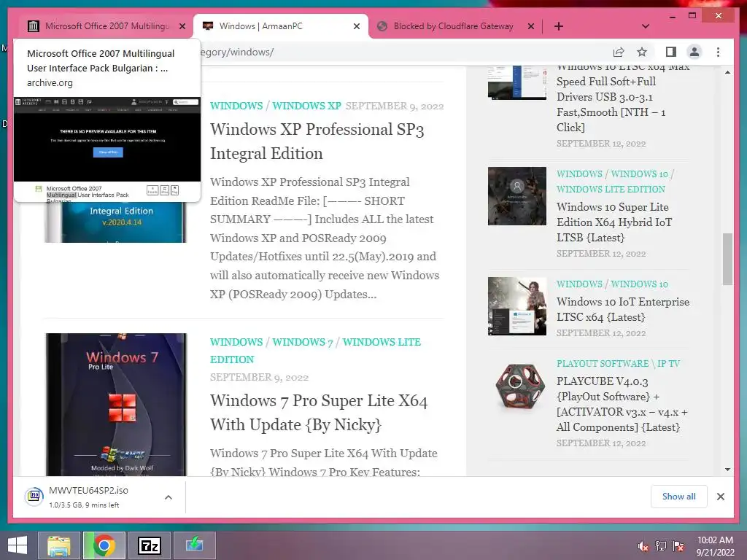Click the Chrome taskbar icon
The height and width of the screenshot is (560, 747).
(x=104, y=545)
